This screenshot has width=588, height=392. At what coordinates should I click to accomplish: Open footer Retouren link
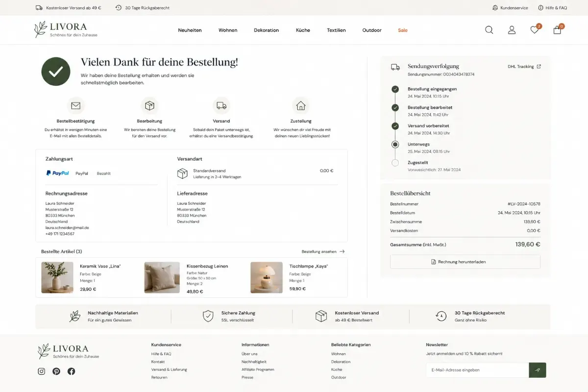point(159,377)
